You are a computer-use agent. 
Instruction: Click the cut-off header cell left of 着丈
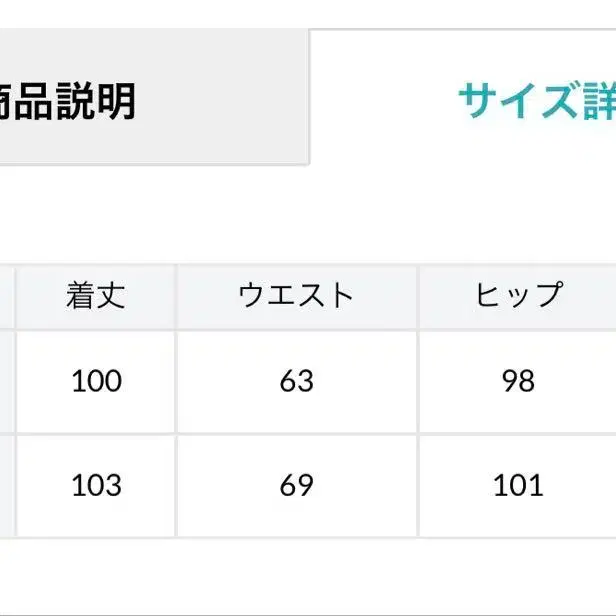coord(6,297)
